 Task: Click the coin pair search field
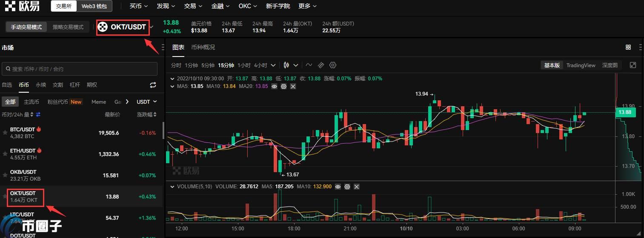(80, 69)
